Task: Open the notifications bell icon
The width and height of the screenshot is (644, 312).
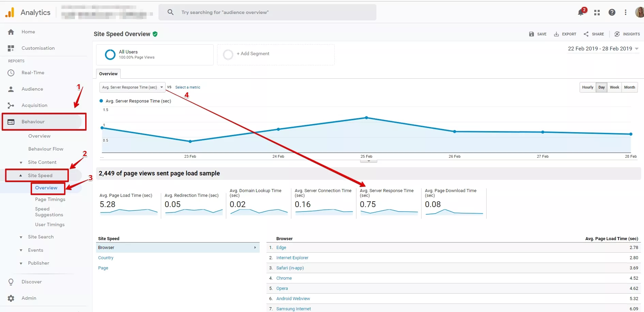Action: click(581, 13)
